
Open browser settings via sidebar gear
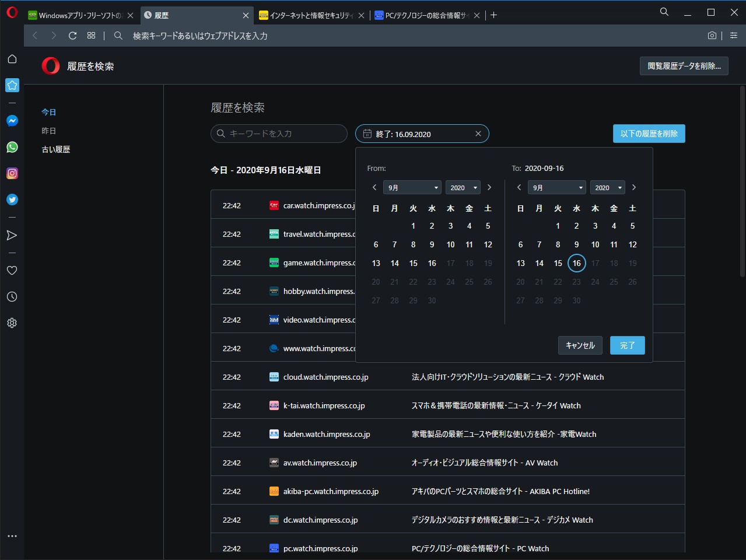(x=12, y=323)
